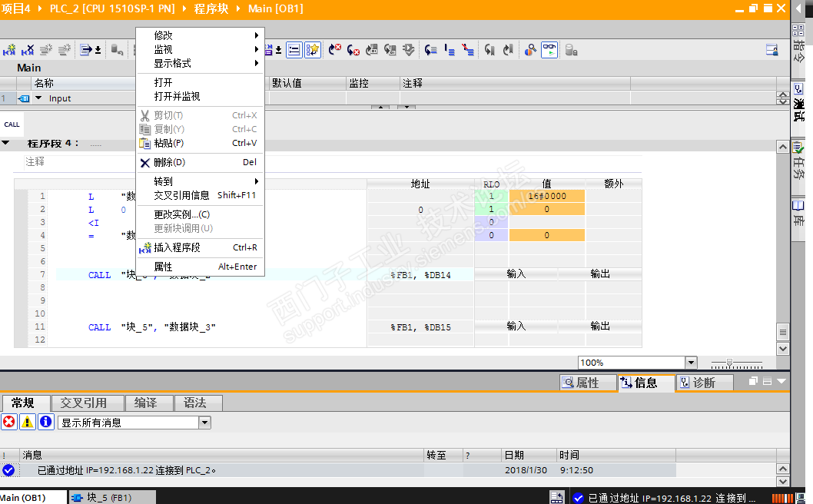Click the colored circles call-environment icon

point(530,50)
